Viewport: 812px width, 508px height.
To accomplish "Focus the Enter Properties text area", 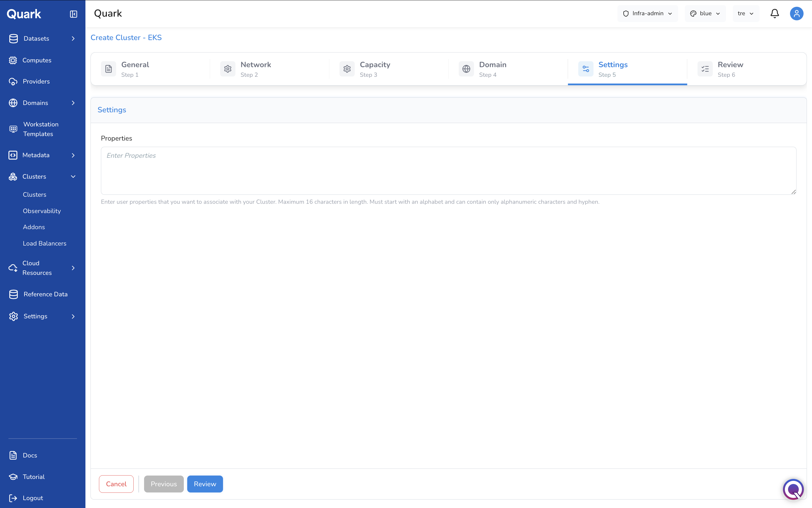I will [x=449, y=171].
